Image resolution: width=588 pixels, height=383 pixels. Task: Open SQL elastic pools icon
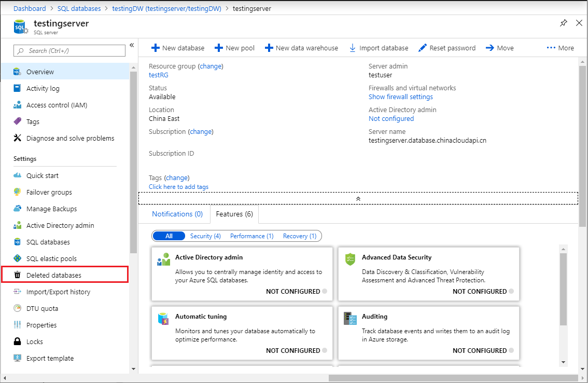tap(17, 258)
